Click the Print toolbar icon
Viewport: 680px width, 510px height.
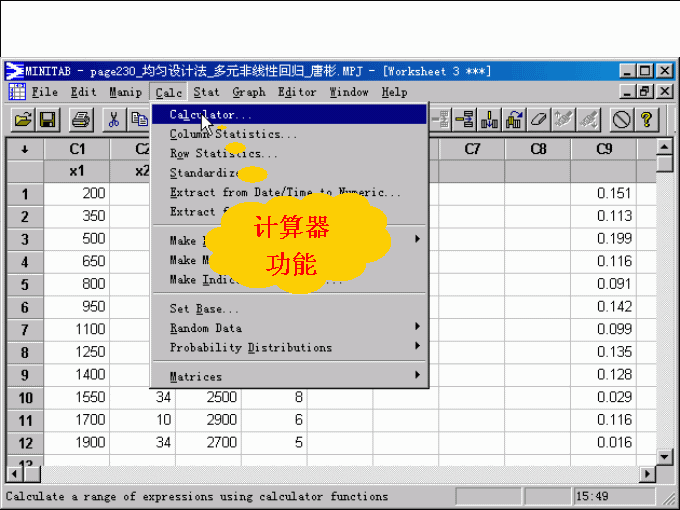81,120
